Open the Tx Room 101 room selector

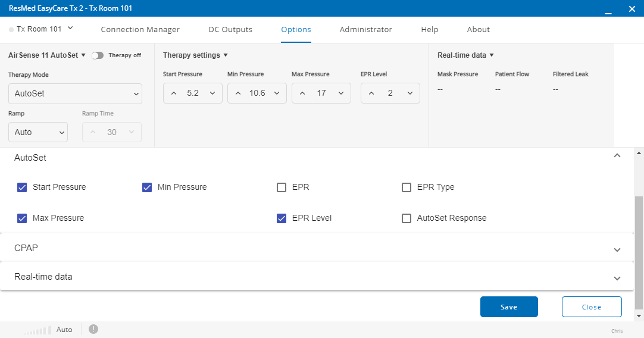41,29
